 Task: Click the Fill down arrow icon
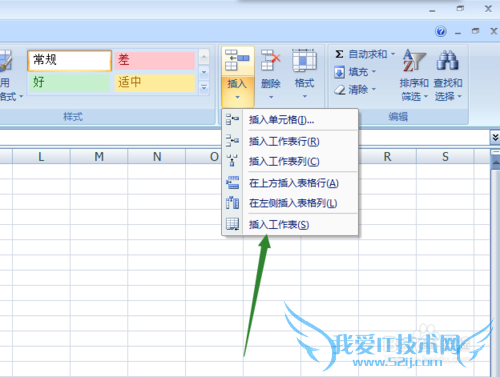coord(339,72)
